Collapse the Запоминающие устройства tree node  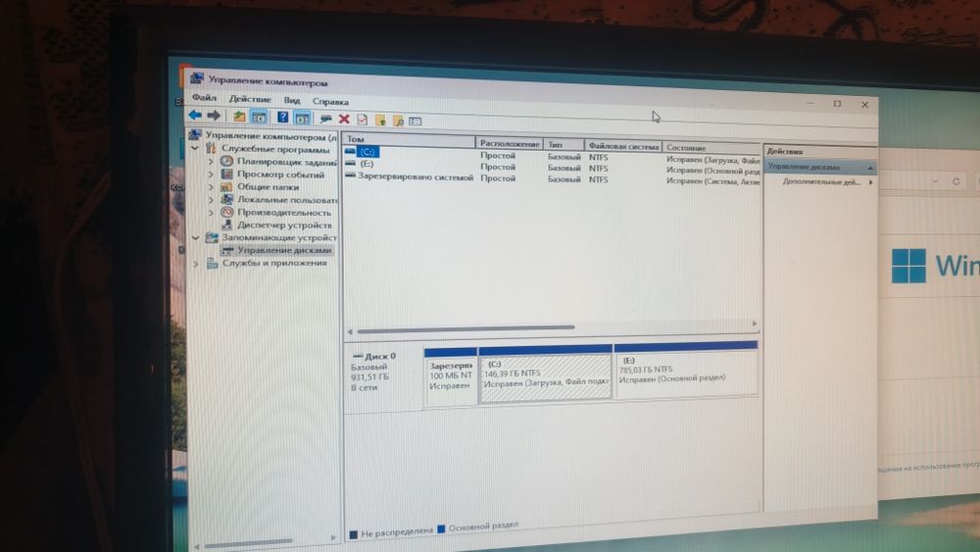(x=196, y=237)
